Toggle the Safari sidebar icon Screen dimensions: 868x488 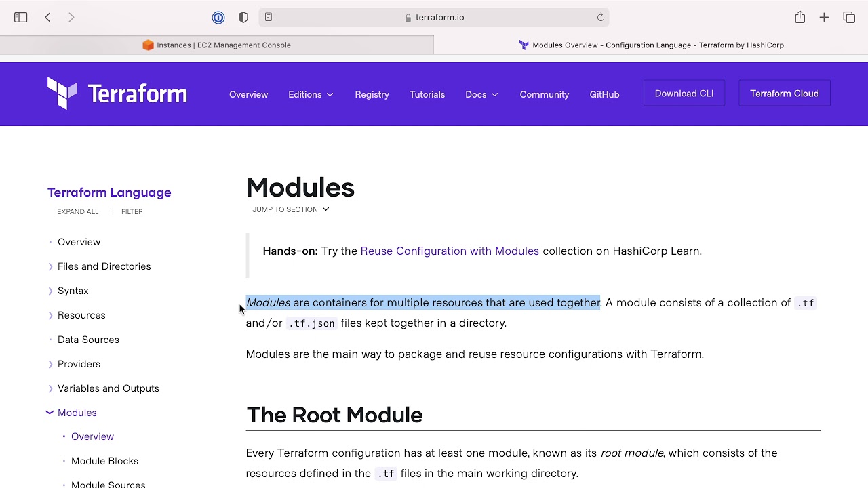[x=20, y=18]
